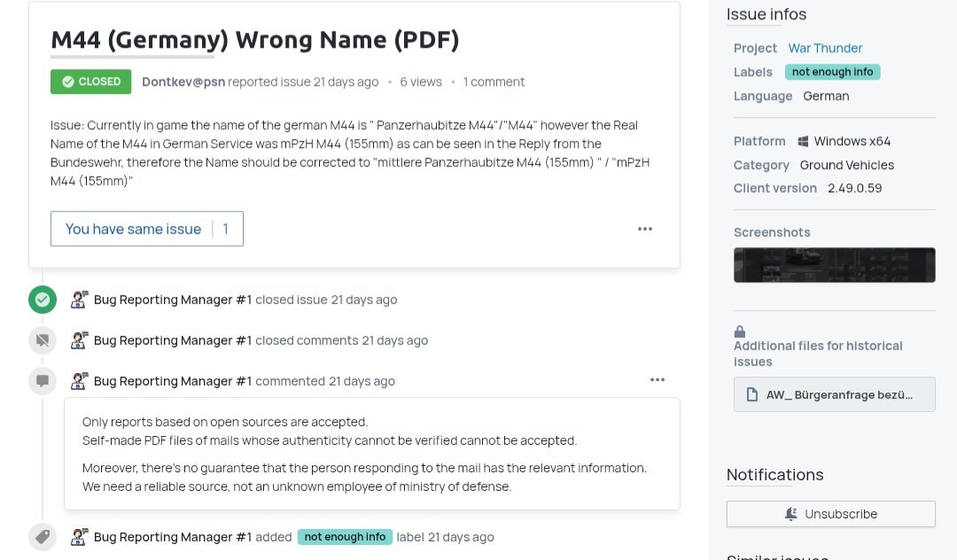
Task: Click the 1 comment count link
Action: tap(494, 82)
